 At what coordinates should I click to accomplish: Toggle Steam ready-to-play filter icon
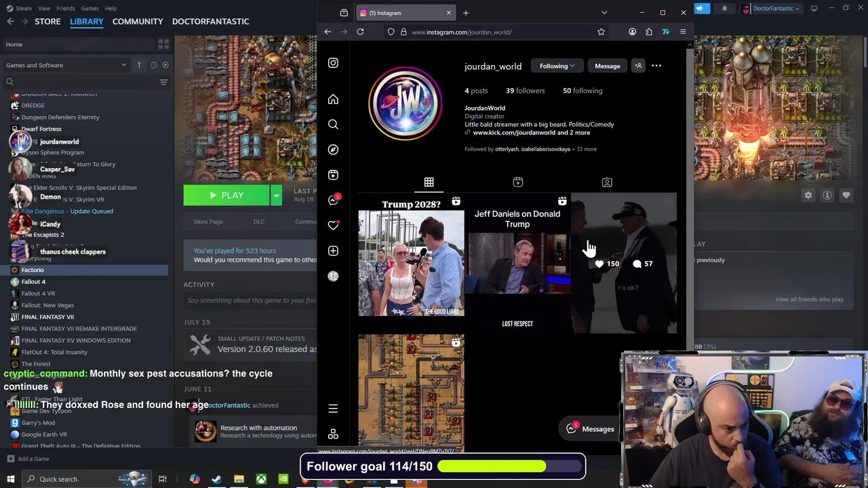pyautogui.click(x=165, y=65)
